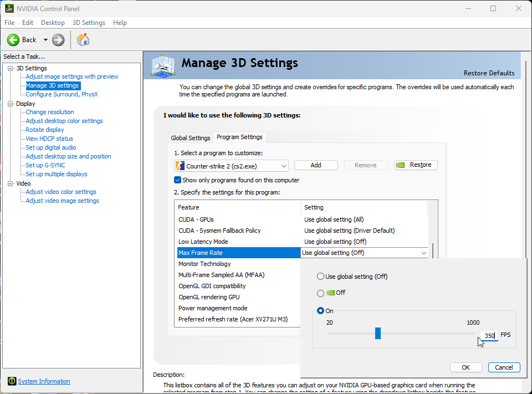Click the Max Frame Rate slider handle
Screen dimensions: 532x394
coord(377,333)
